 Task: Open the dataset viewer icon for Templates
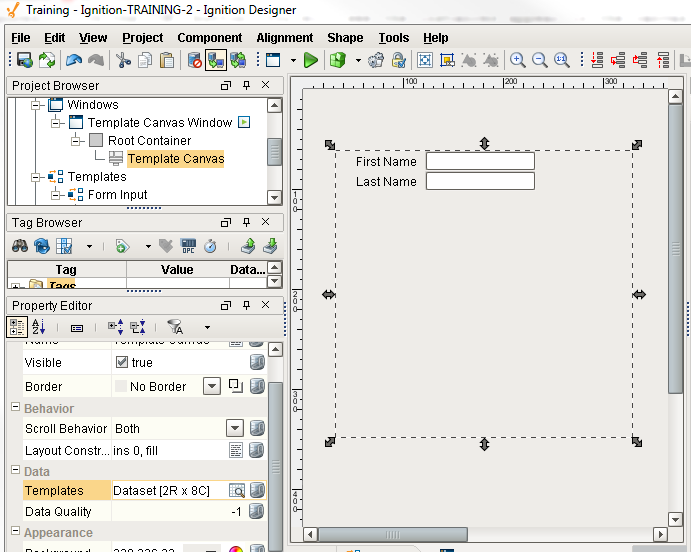point(237,491)
